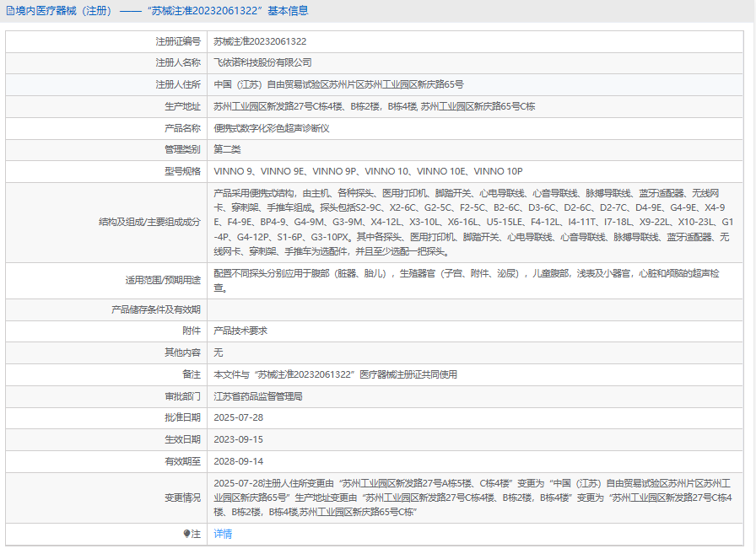Click the 变更情况 change record text
This screenshot has height=554, width=756.
click(472, 498)
